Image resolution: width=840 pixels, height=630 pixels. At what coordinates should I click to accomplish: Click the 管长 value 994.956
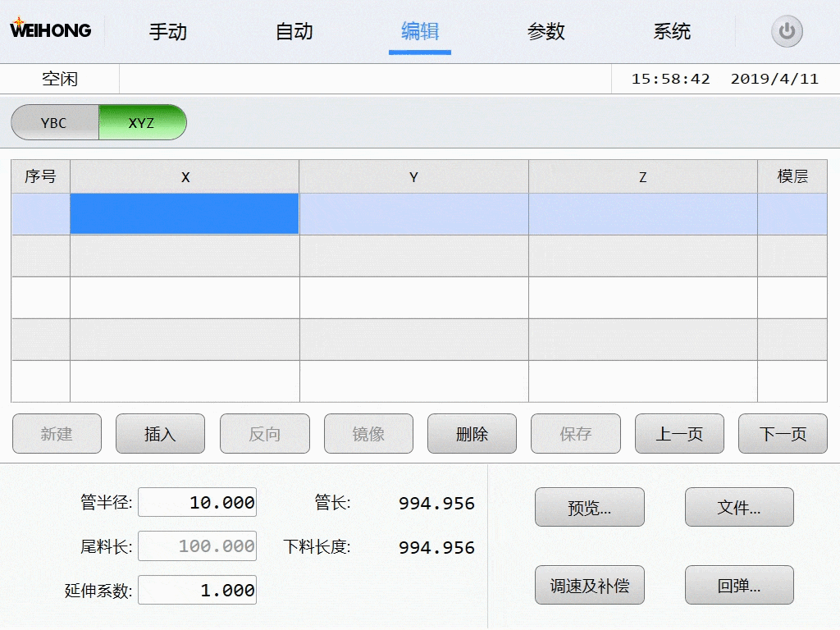(436, 503)
